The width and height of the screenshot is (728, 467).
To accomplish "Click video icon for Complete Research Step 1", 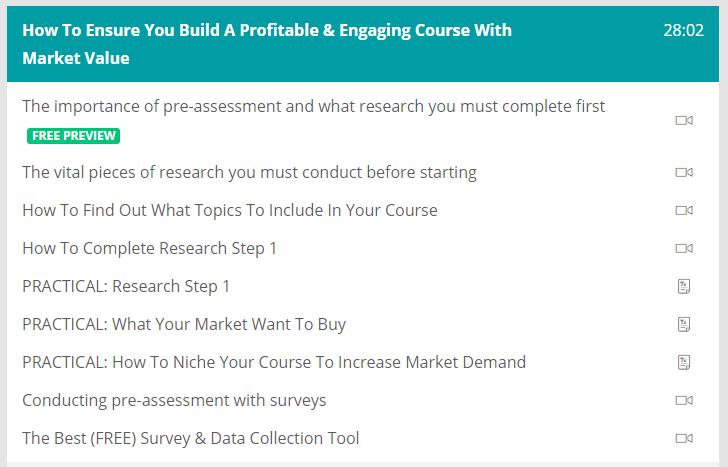I will pyautogui.click(x=684, y=248).
